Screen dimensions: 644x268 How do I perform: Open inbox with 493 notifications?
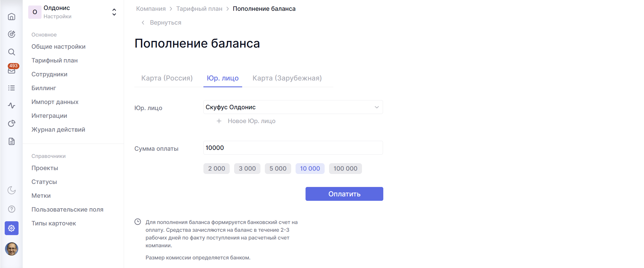coord(11,70)
